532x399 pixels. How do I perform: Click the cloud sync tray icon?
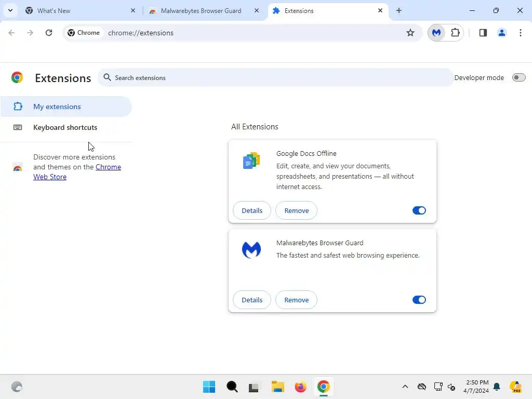(422, 387)
